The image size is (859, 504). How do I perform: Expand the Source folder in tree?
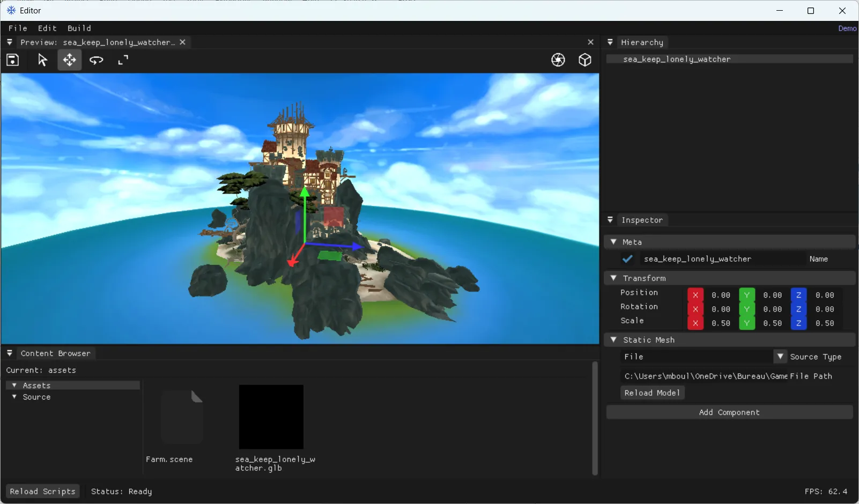click(14, 397)
